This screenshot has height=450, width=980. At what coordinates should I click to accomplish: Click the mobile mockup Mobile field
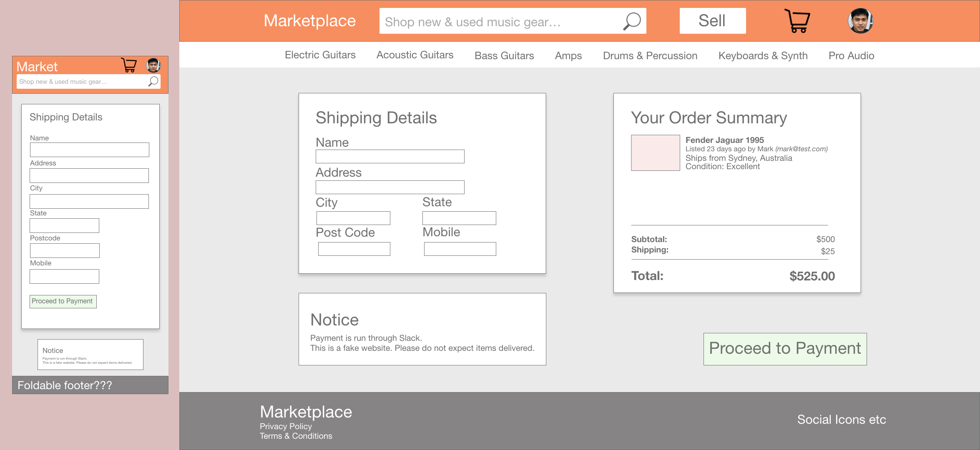pyautogui.click(x=64, y=276)
